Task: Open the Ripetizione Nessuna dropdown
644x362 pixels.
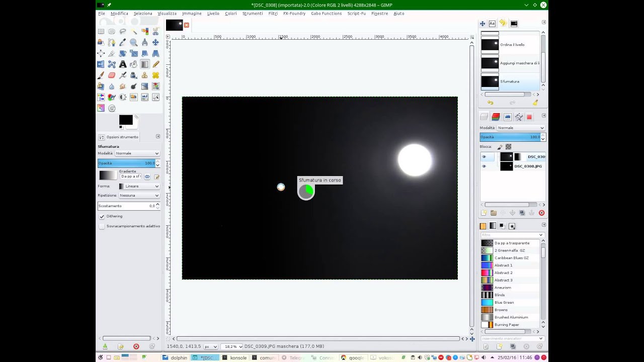Action: [139, 195]
